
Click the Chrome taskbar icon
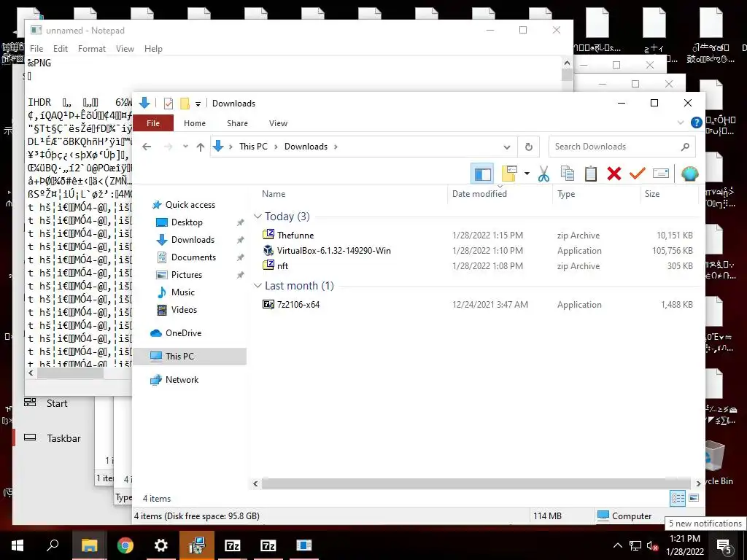[x=125, y=545]
